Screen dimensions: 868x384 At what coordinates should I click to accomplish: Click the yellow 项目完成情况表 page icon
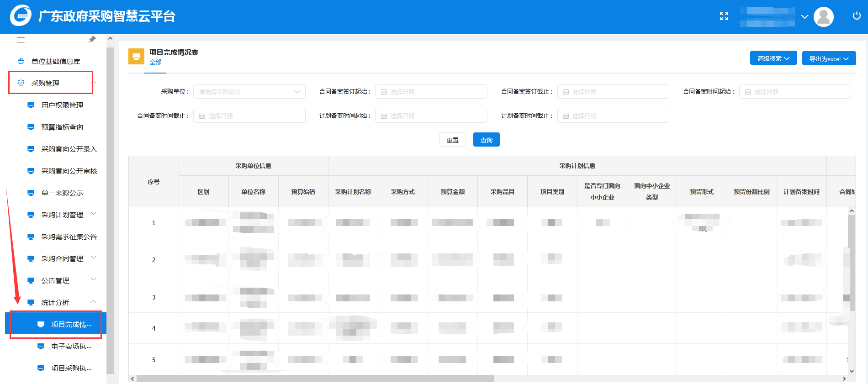pyautogui.click(x=136, y=57)
